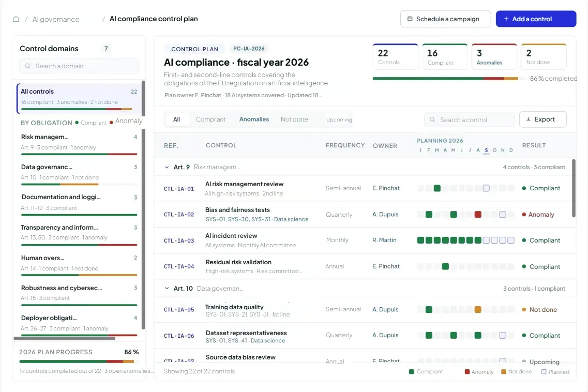Select the September month marker in planning
The height and width of the screenshot is (392, 588).
486,150
